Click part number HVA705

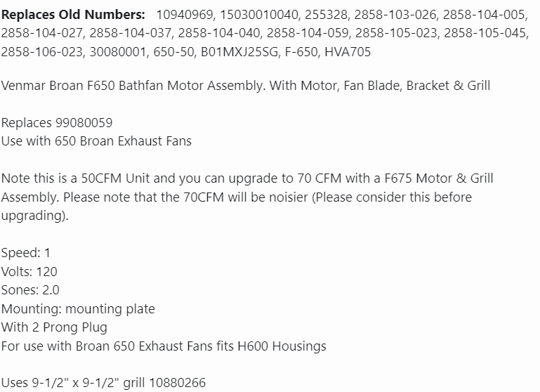[x=348, y=52]
